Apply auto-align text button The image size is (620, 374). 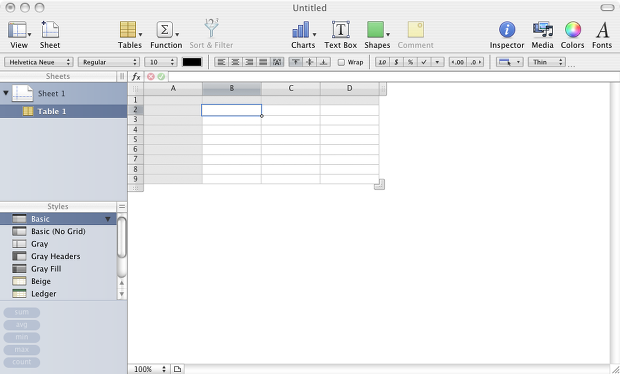(x=277, y=62)
